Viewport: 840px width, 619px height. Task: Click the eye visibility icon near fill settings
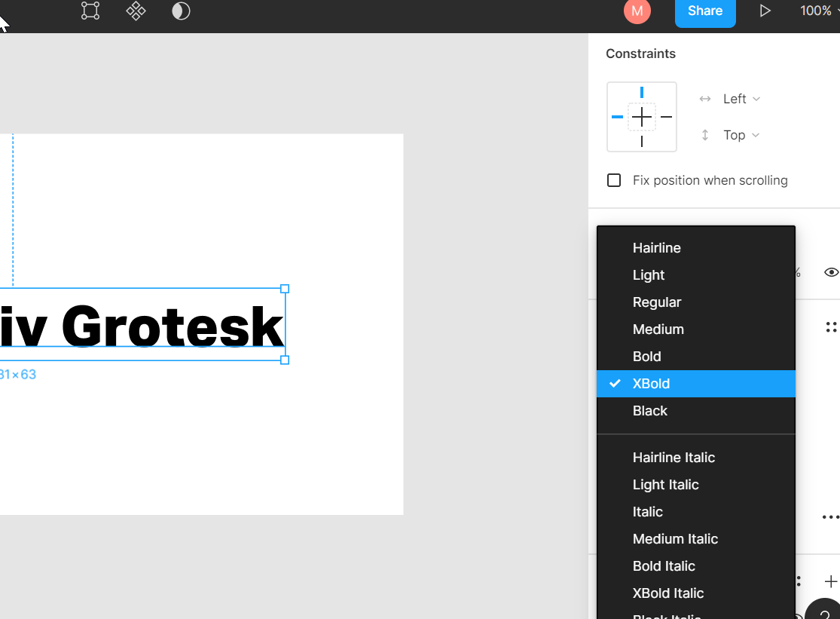tap(831, 272)
